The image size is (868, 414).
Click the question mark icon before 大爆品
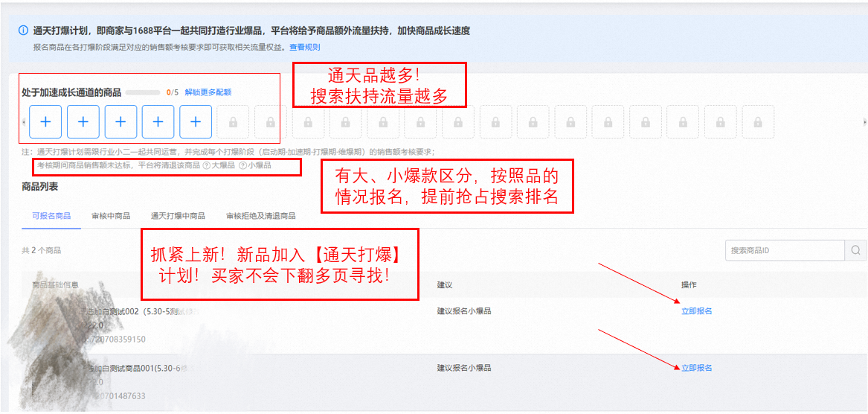206,165
